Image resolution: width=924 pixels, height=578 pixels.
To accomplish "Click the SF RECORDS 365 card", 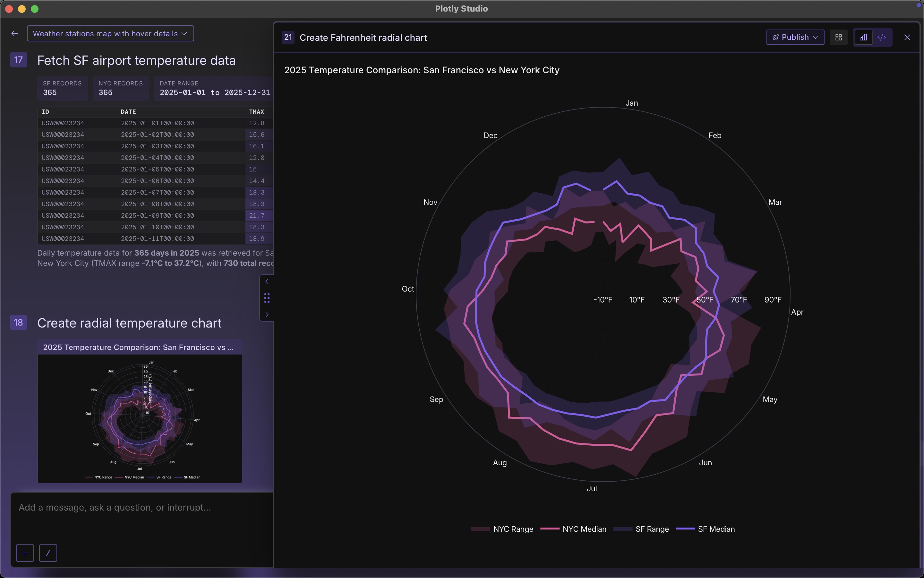I will 62,88.
